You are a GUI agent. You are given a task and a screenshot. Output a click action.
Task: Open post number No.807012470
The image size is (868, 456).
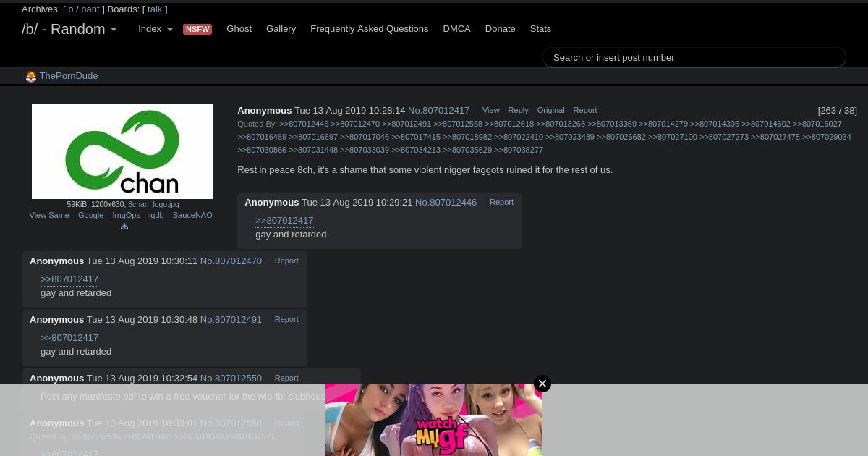(x=231, y=261)
